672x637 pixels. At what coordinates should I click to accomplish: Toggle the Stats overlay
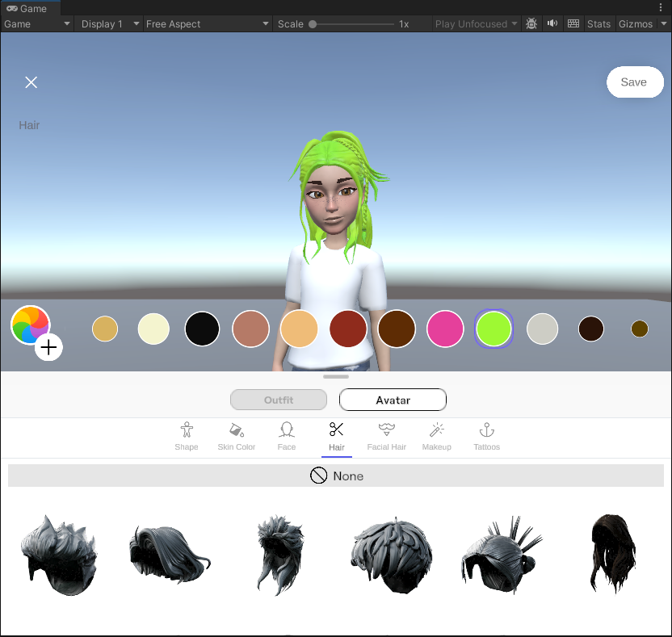click(598, 24)
